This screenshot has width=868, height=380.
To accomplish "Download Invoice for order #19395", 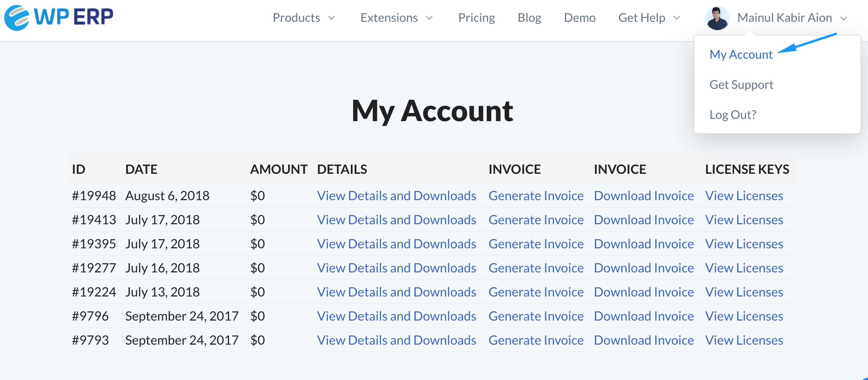I will tap(644, 244).
